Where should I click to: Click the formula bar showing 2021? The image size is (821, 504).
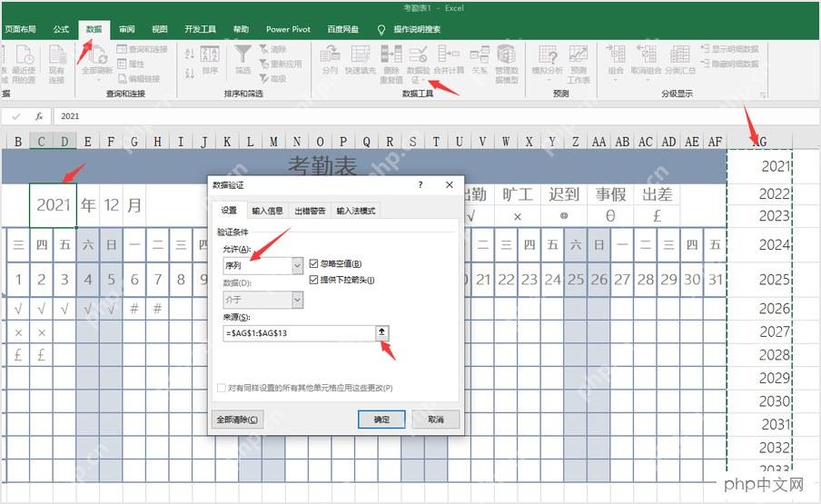435,116
